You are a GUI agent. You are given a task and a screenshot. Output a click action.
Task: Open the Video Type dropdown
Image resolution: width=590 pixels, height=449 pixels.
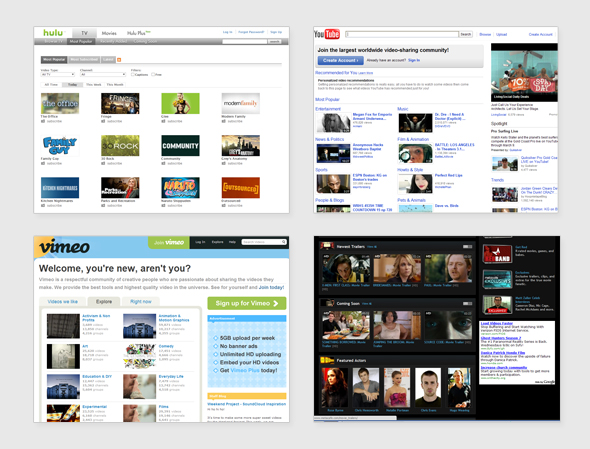click(58, 75)
